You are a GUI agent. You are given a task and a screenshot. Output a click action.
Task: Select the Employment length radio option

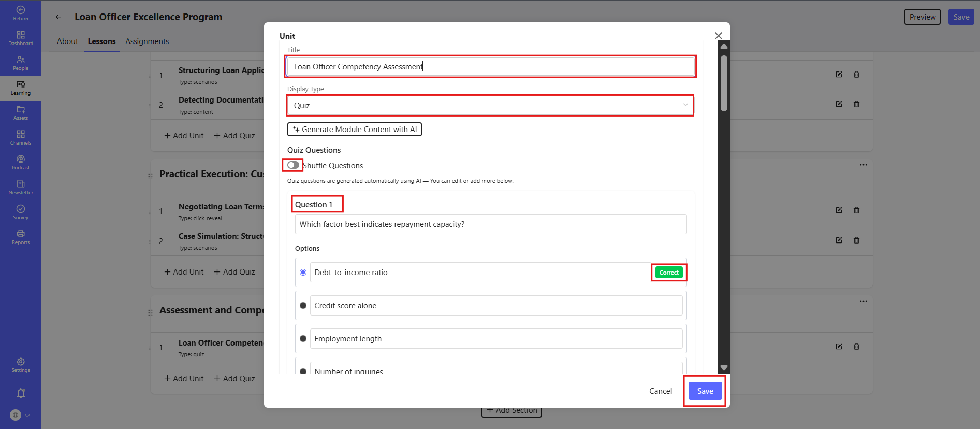tap(303, 339)
